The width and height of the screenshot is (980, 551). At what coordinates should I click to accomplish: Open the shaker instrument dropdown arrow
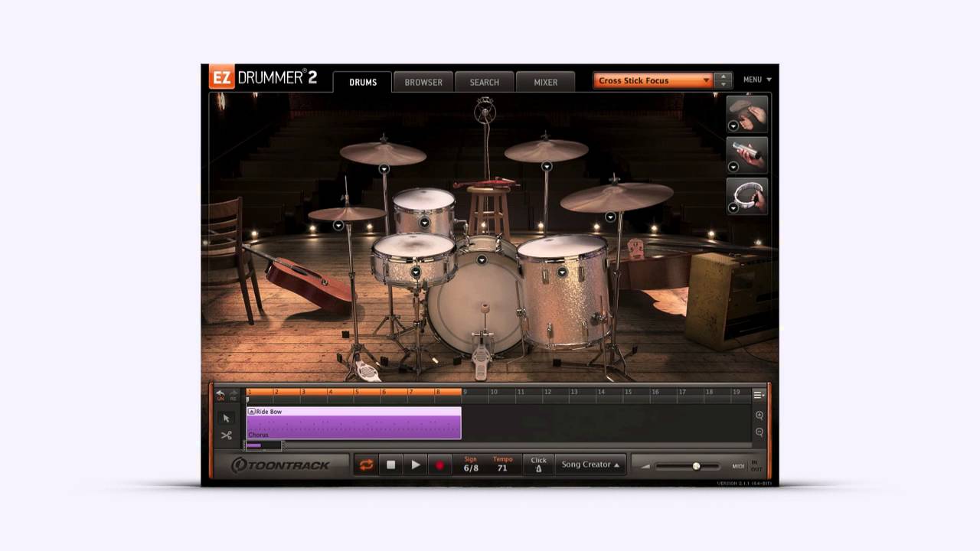tap(733, 167)
